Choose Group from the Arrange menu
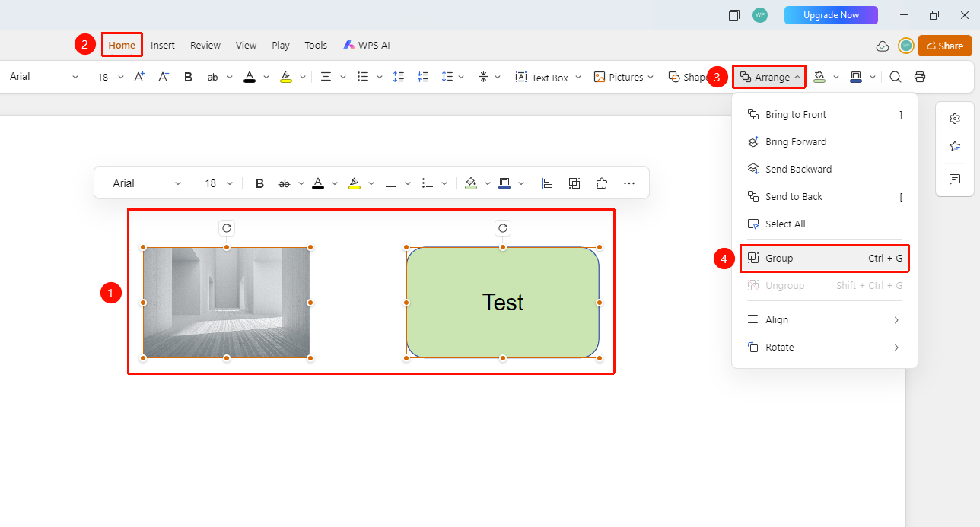Viewport: 980px width, 527px height. click(825, 259)
